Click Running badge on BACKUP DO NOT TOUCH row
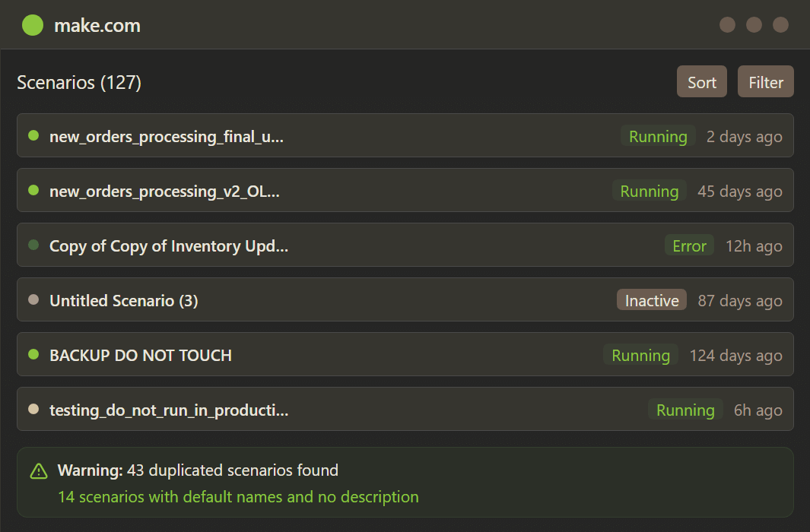 [x=640, y=355]
